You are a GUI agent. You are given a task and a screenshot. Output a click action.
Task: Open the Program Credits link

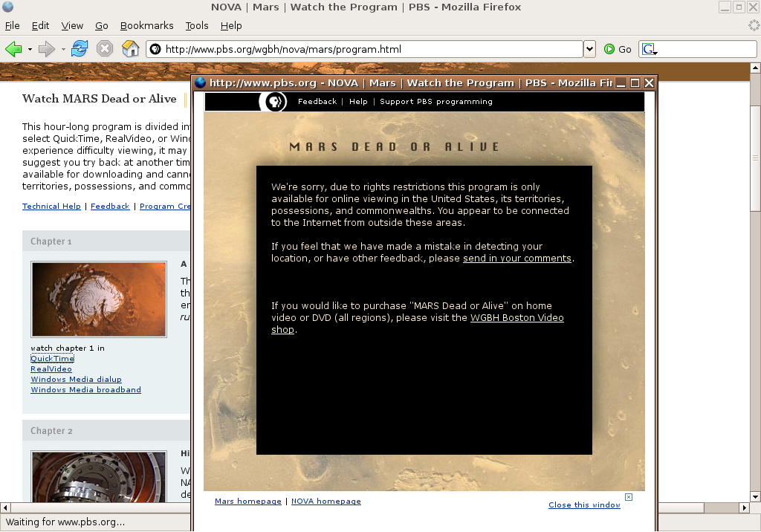(x=165, y=207)
